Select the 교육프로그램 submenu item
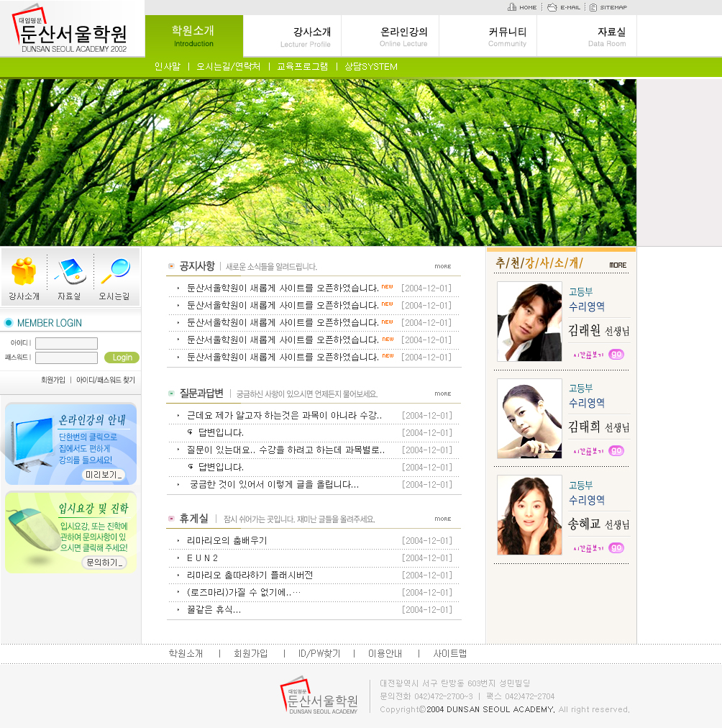Viewport: 722px width, 728px height. [302, 66]
